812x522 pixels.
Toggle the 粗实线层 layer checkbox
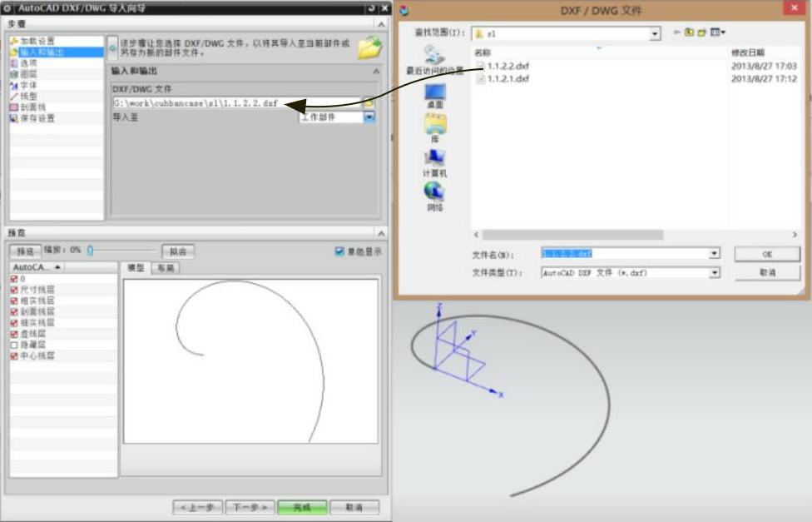click(14, 301)
